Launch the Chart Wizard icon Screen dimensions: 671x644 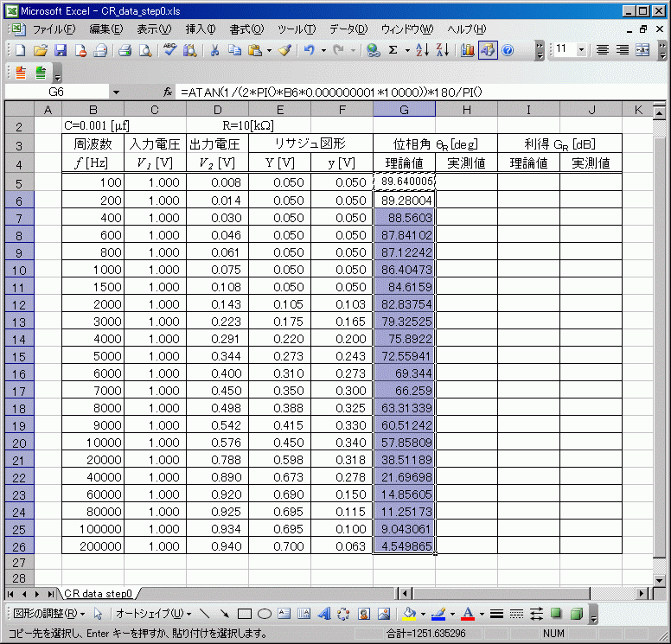click(x=468, y=50)
